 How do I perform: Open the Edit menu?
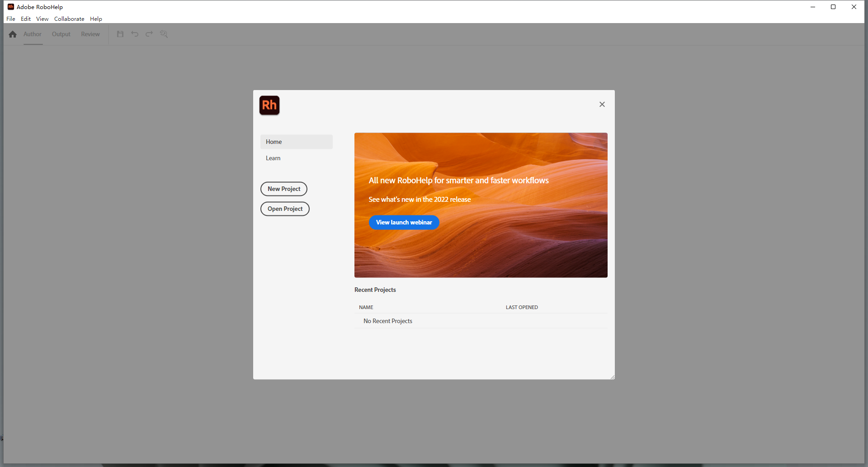coord(26,19)
